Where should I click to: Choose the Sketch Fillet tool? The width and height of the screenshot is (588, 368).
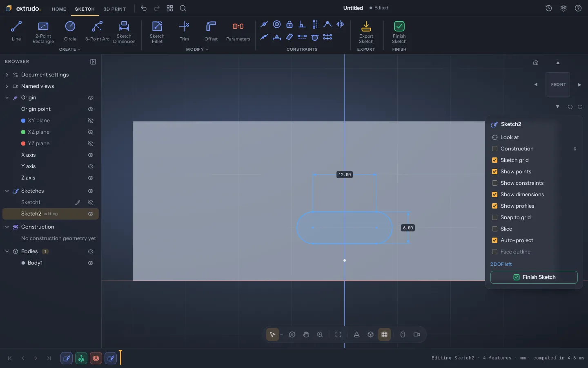(157, 32)
